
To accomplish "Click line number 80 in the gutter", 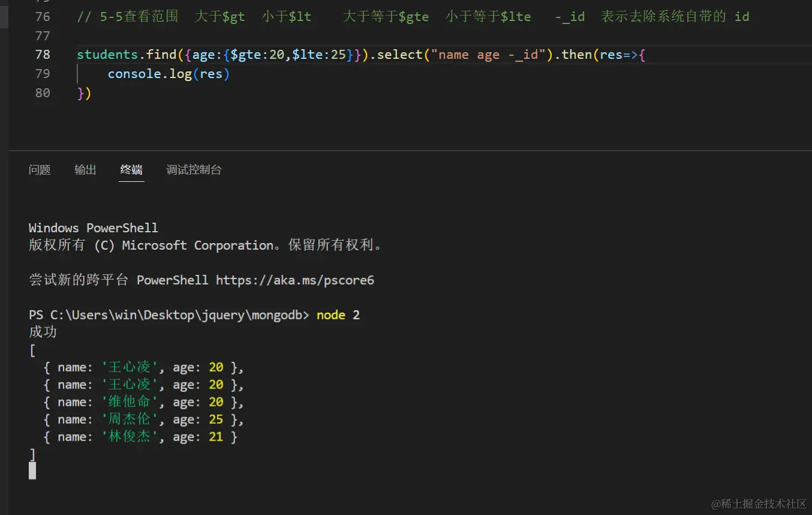I will 43,93.
